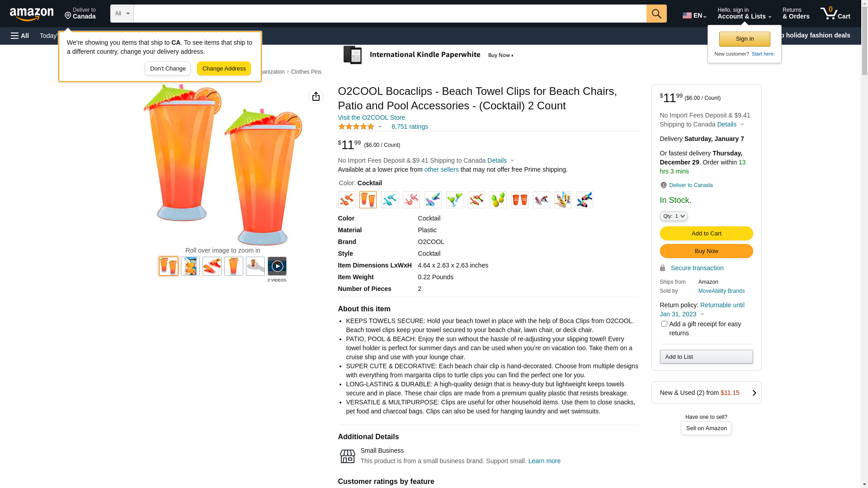Open the shopping cart
This screenshot has height=488, width=868.
(835, 14)
